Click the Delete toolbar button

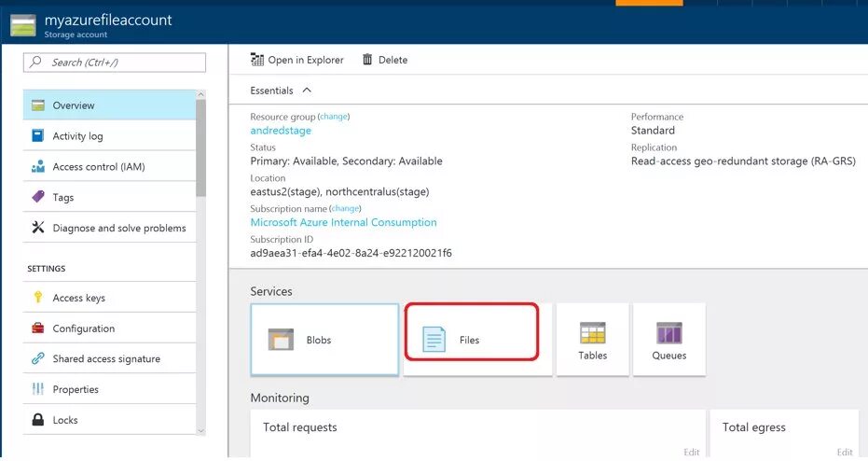click(385, 60)
